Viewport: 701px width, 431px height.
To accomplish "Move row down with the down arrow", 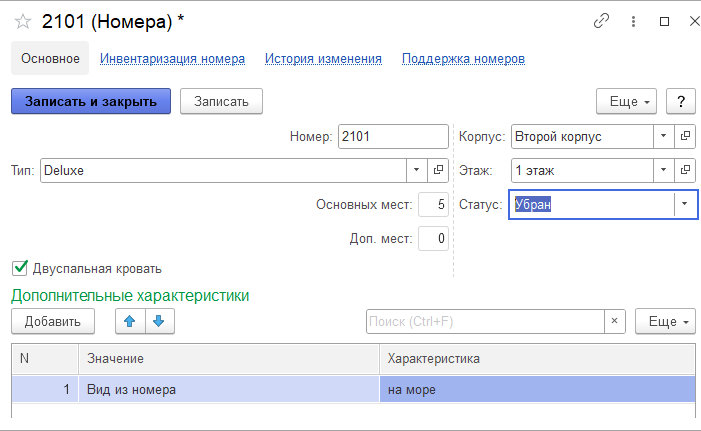I will (x=160, y=321).
